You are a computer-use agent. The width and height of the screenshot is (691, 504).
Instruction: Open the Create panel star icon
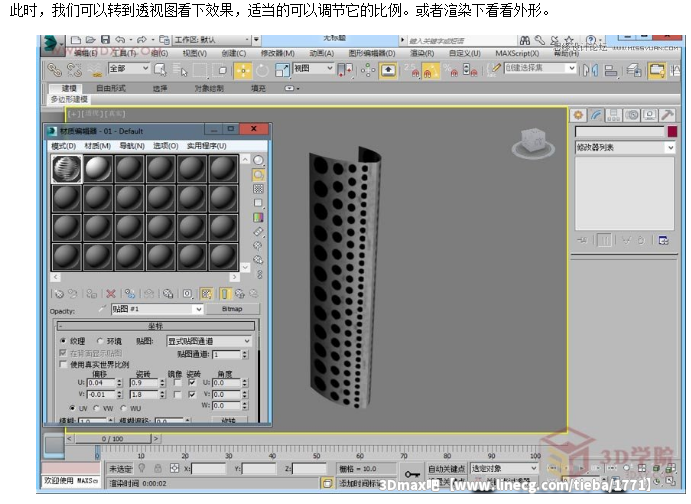tap(578, 115)
